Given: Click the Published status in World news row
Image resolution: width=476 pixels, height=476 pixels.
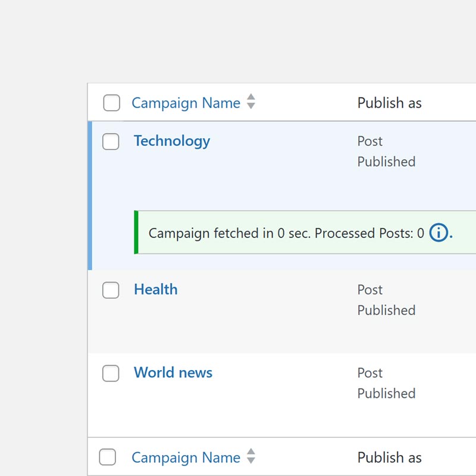Looking at the screenshot, I should coord(386,394).
